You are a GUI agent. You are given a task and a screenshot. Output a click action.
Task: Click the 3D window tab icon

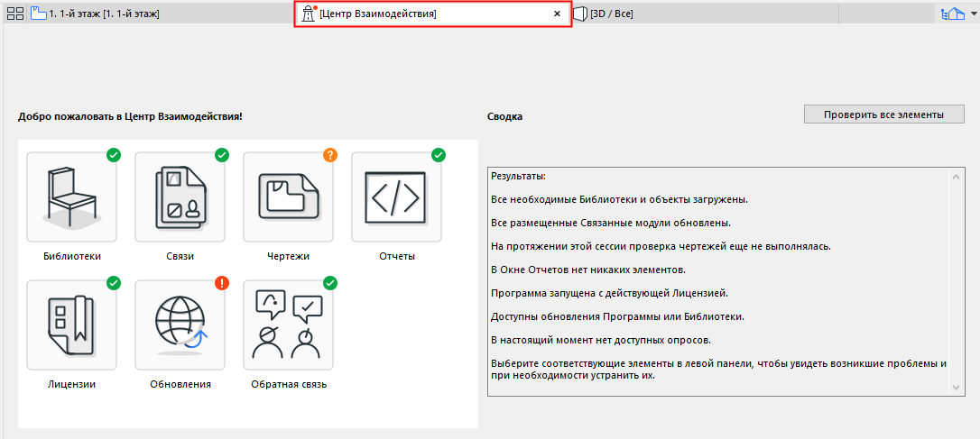click(x=580, y=14)
